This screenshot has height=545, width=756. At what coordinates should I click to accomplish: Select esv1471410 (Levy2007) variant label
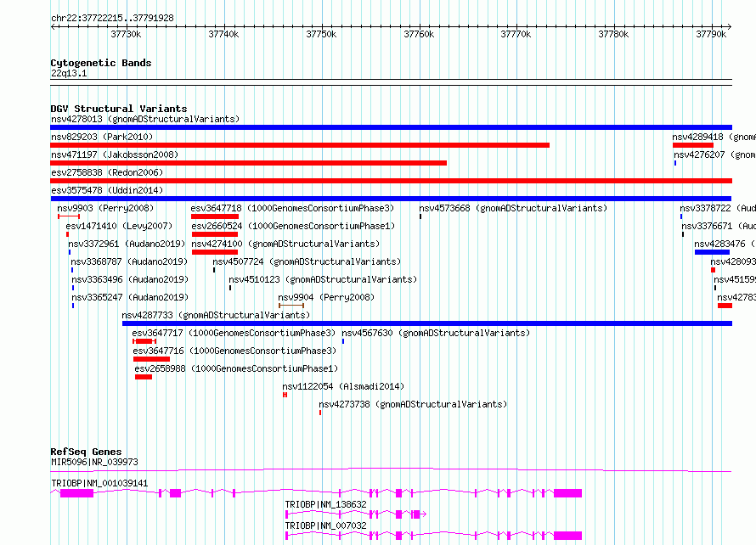point(119,226)
